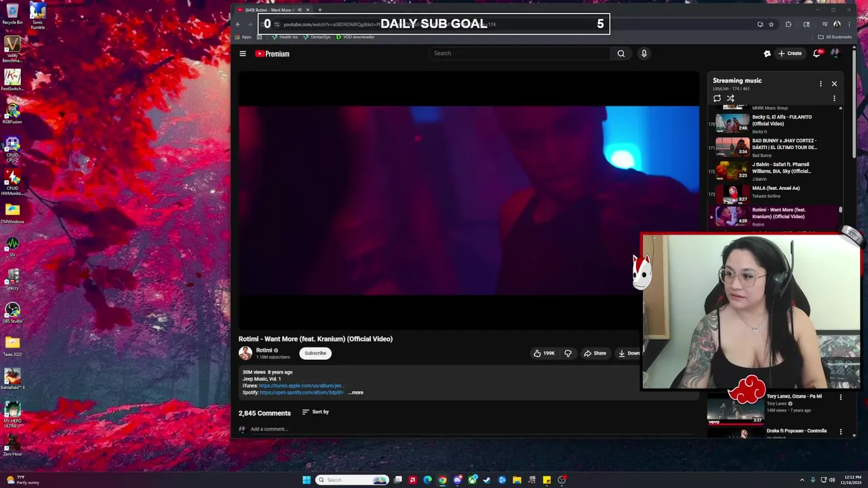The width and height of the screenshot is (868, 488).
Task: Open YouTube notifications bell
Action: 817,54
